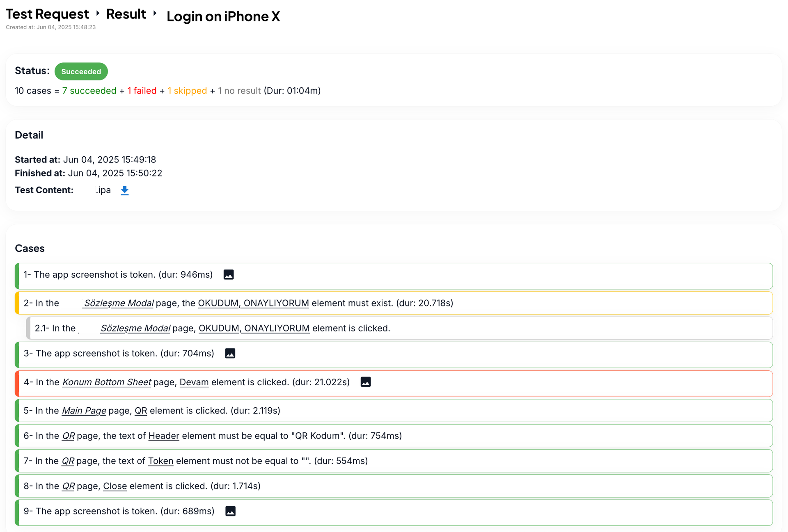Viewport: 788px width, 532px height.
Task: Open screenshot image for case 1
Action: 229,275
